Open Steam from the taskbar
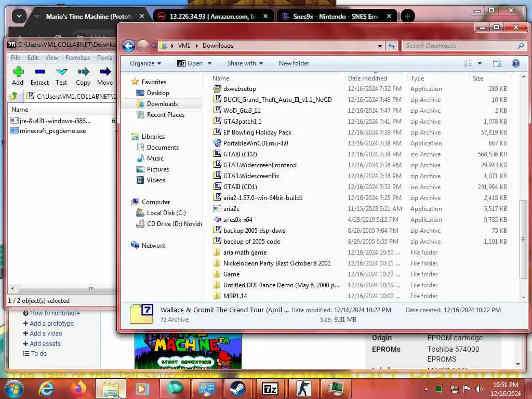This screenshot has height=399, width=532. [x=237, y=389]
